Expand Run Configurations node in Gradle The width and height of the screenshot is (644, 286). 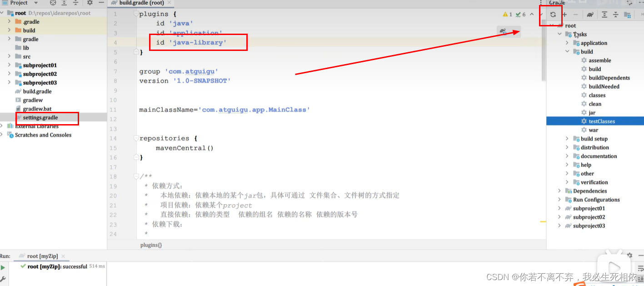(x=560, y=200)
